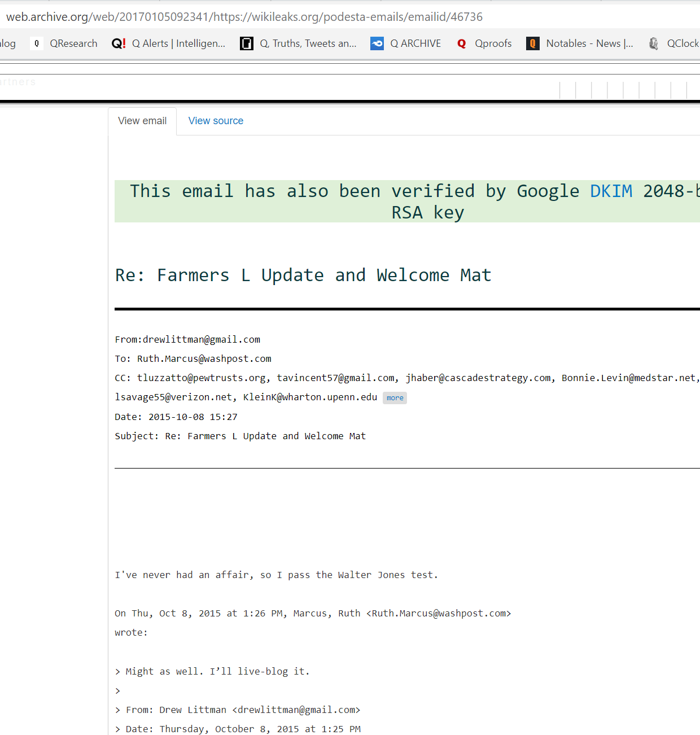Click the 'wrote:' line in email body
This screenshot has width=700, height=735.
[x=131, y=633]
